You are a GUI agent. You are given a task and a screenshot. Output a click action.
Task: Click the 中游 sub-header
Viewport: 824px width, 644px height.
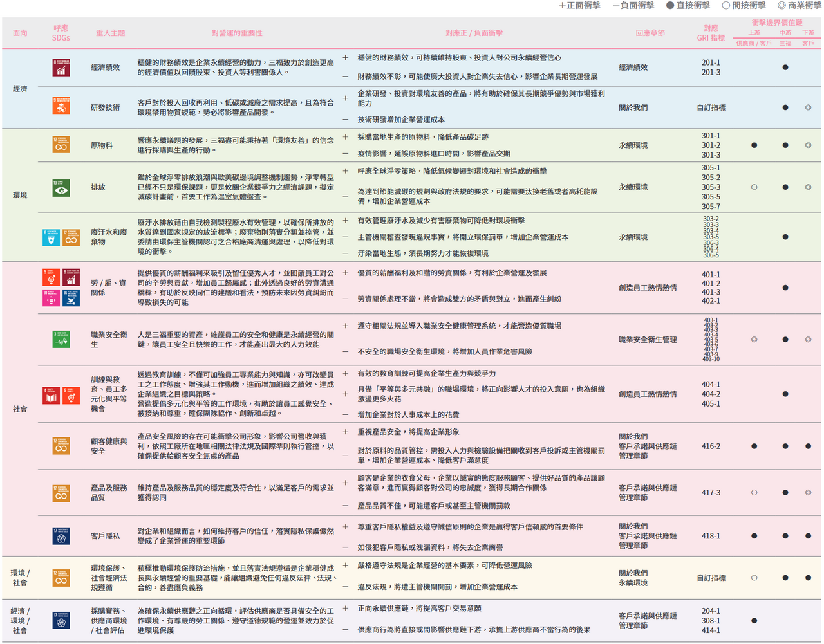785,33
